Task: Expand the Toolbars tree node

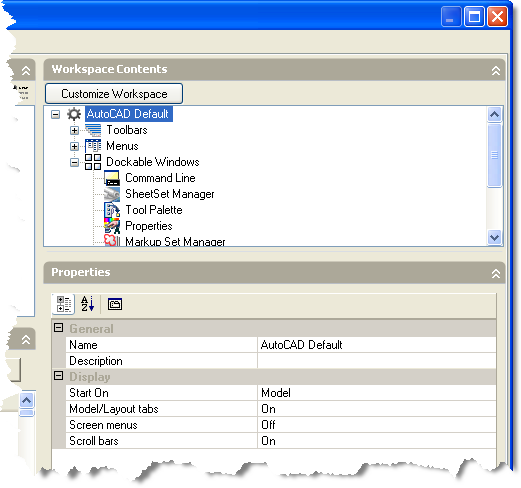Action: click(75, 130)
